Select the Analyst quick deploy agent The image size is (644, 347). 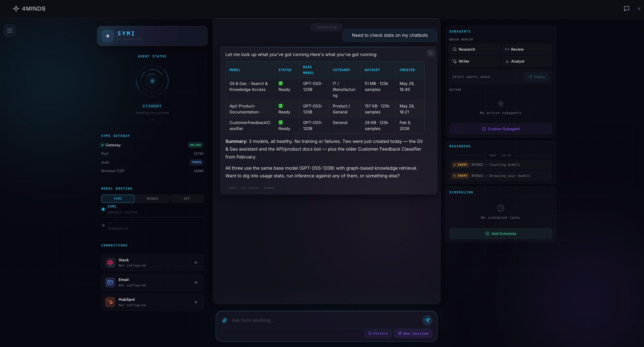[x=527, y=61]
